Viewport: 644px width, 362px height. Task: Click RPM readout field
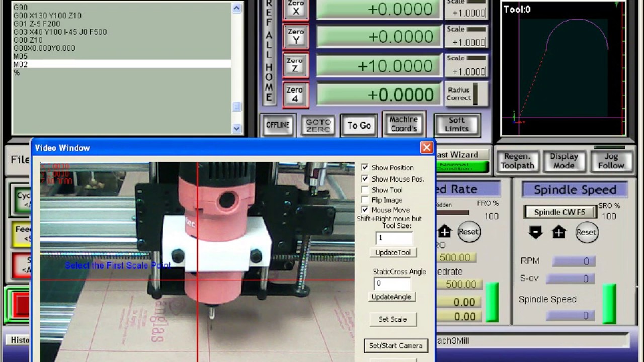pyautogui.click(x=574, y=261)
